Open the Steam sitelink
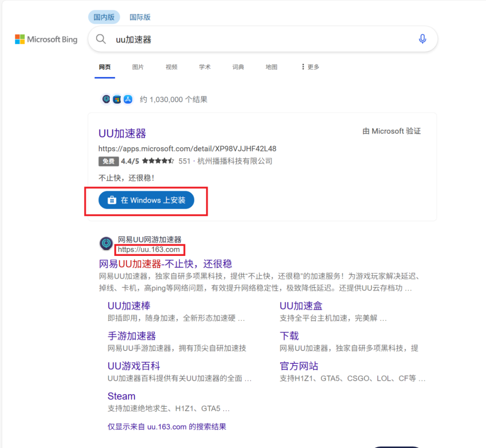 tap(121, 396)
